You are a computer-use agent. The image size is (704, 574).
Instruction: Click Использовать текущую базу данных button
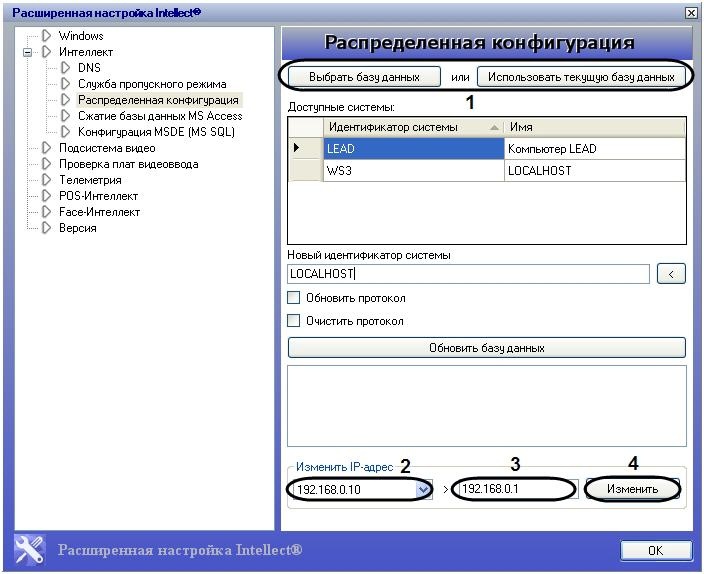coord(581,76)
